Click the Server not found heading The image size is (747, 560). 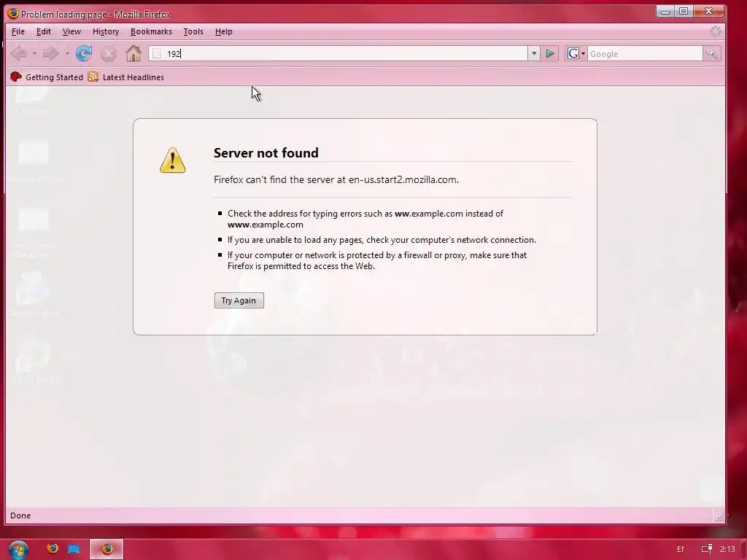click(x=266, y=153)
